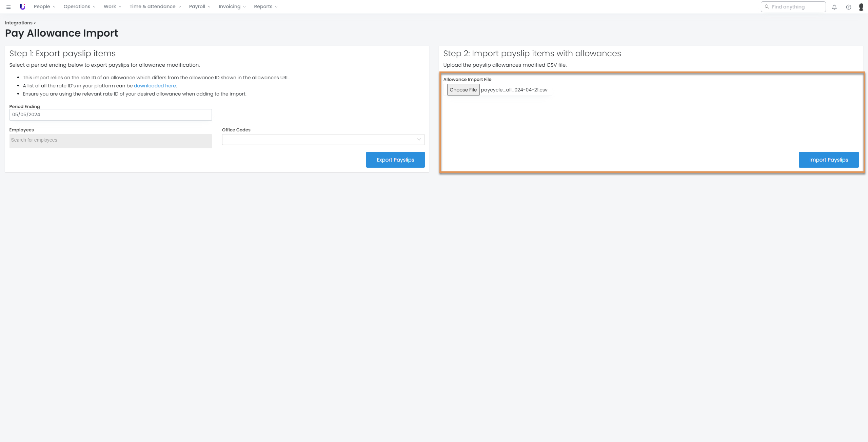Open the notifications bell
The height and width of the screenshot is (442, 868).
pos(834,7)
